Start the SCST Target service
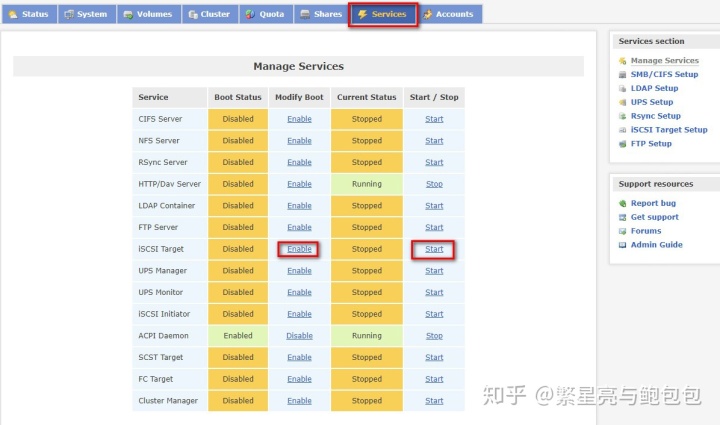Image resolution: width=720 pixels, height=425 pixels. 434,357
